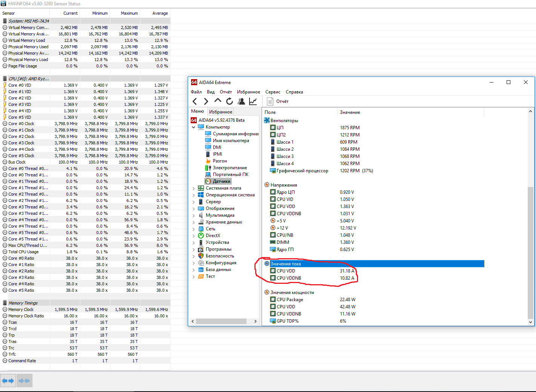The width and height of the screenshot is (536, 392).
Task: Click the tree pane scroll-left arrow
Action: pyautogui.click(x=193, y=322)
